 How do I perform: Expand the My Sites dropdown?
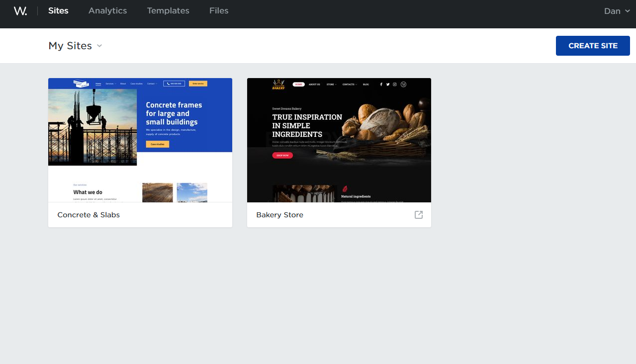pyautogui.click(x=76, y=45)
